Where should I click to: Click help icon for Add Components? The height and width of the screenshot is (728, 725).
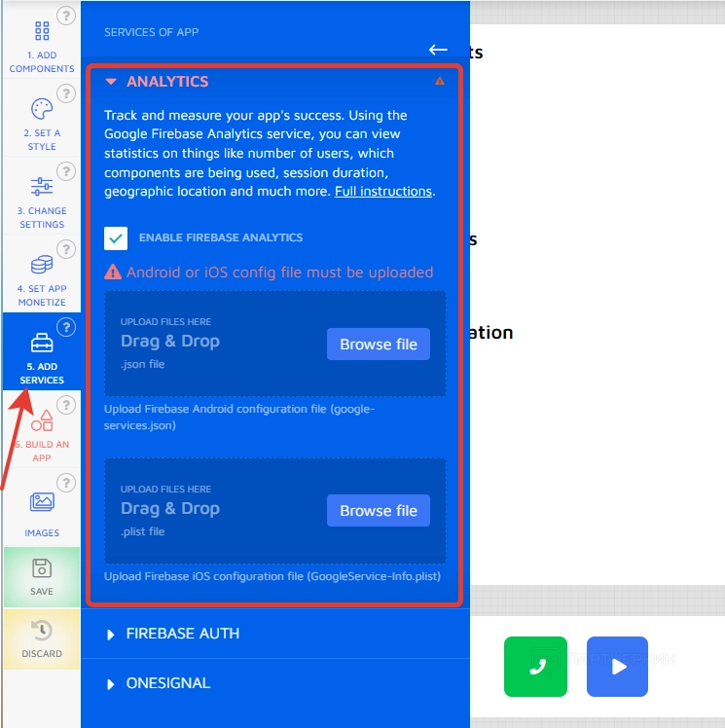click(x=66, y=16)
